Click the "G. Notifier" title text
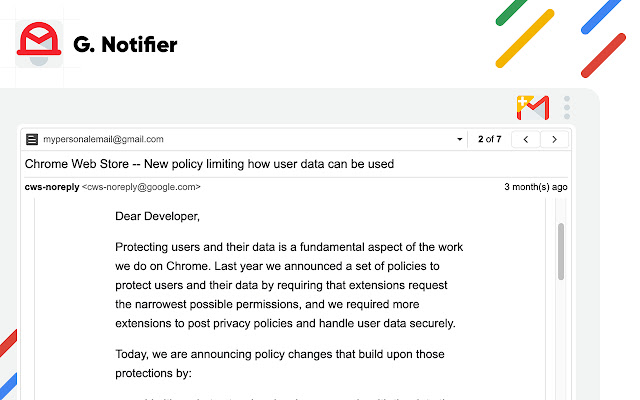The height and width of the screenshot is (400, 640). tap(126, 44)
